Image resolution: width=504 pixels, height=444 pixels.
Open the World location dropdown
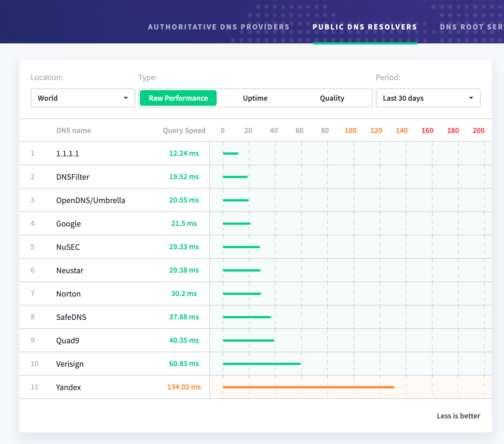coord(83,98)
